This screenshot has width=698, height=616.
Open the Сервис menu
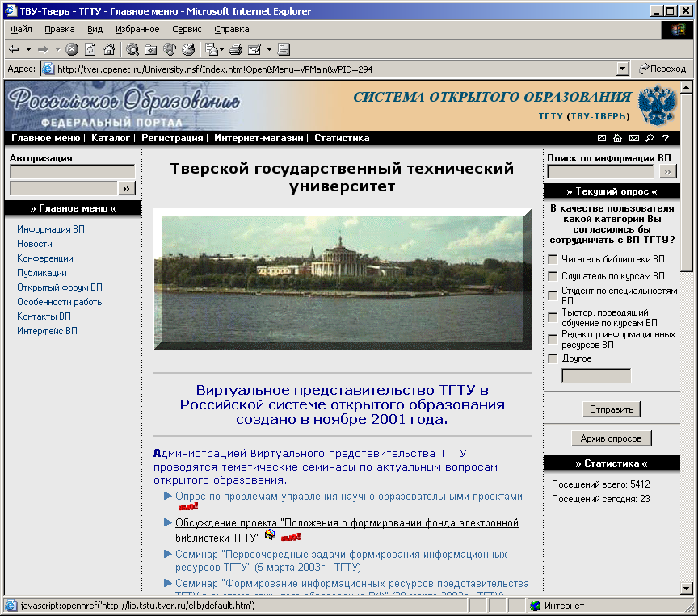[187, 29]
